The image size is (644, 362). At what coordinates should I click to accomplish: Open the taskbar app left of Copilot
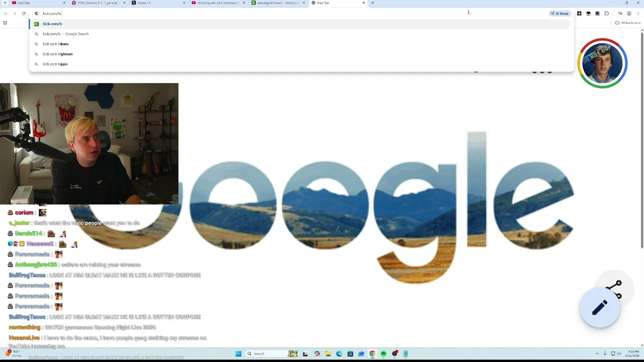click(305, 353)
